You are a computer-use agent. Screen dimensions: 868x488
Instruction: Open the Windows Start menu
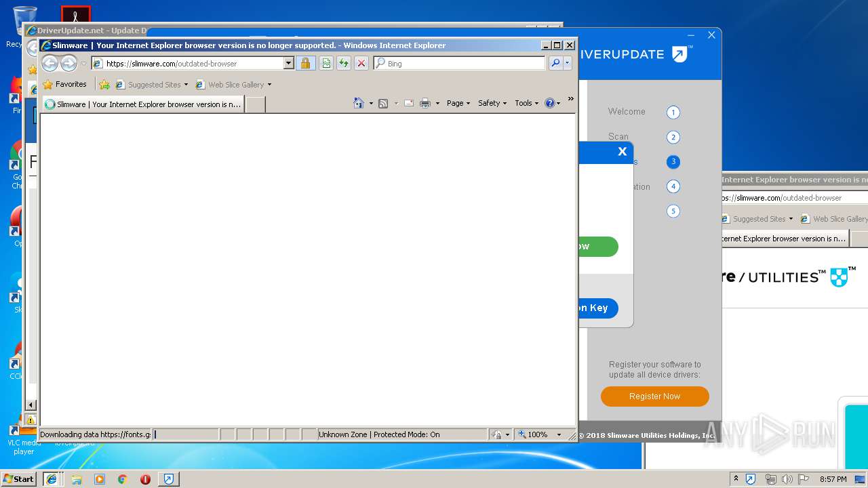(x=19, y=479)
